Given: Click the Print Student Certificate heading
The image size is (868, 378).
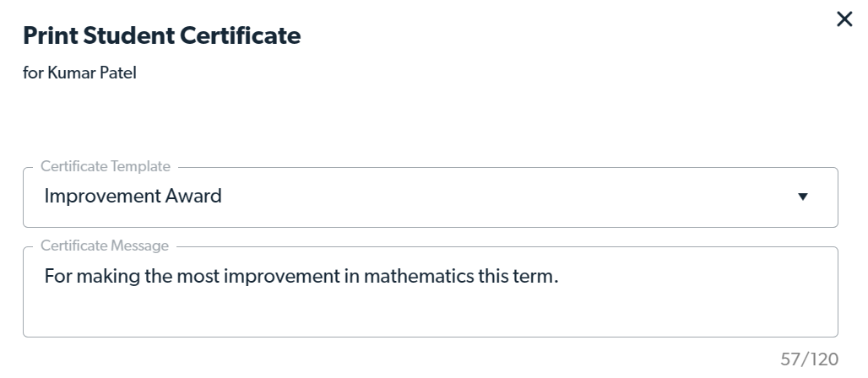Looking at the screenshot, I should (x=161, y=36).
